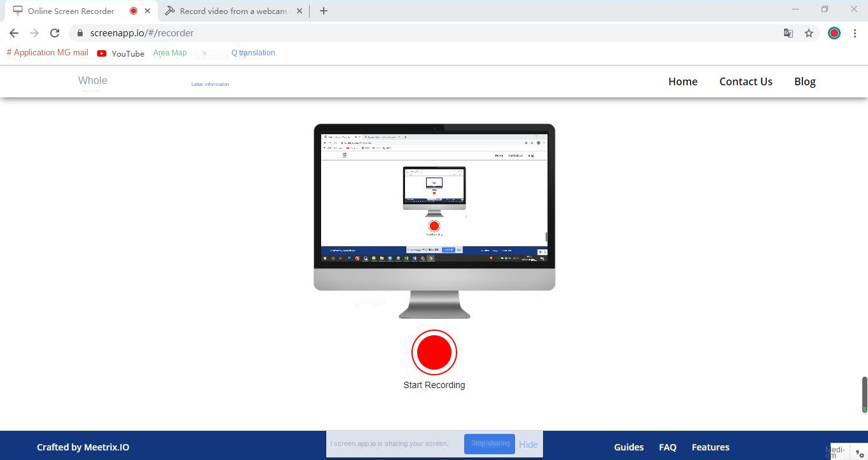Open a new tab with the plus button

323,11
